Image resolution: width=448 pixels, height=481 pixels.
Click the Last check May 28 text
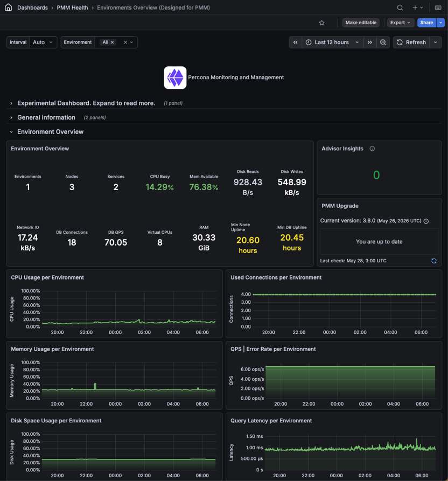click(x=353, y=261)
